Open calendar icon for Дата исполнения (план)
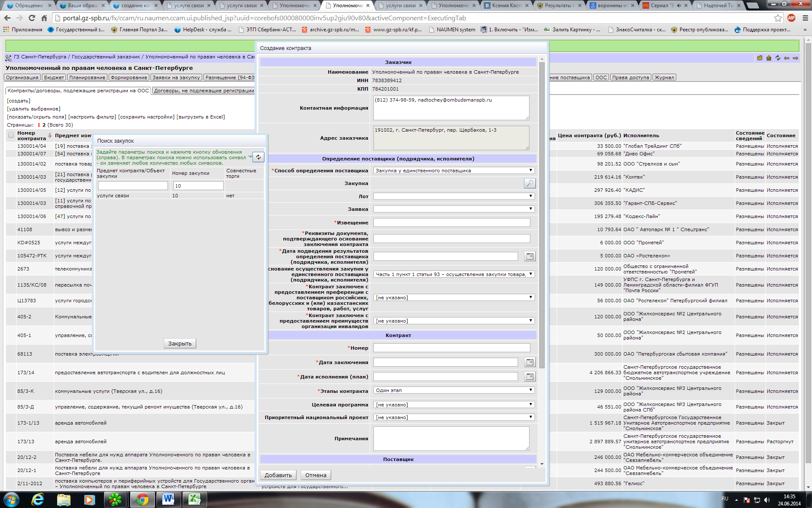The image size is (812, 508). point(529,376)
